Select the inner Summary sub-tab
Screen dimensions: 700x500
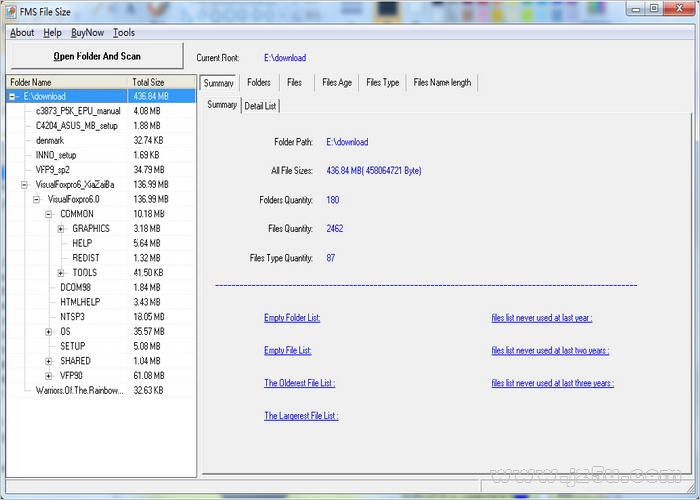point(222,105)
